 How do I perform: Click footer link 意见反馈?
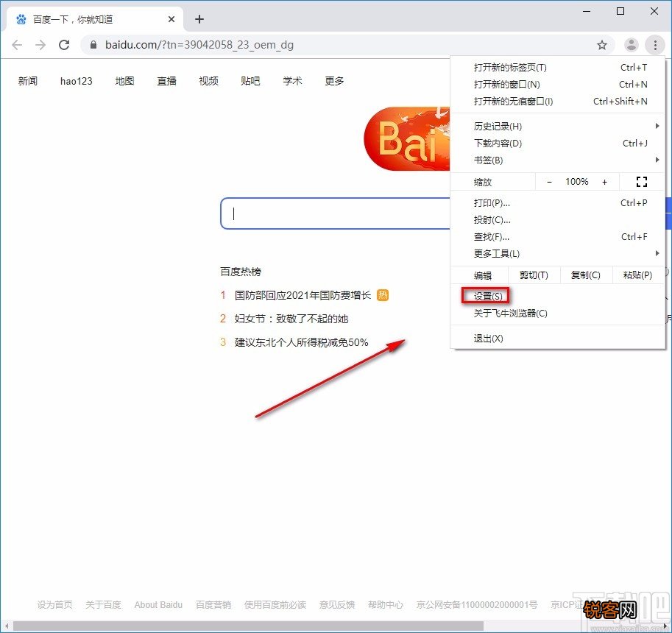[x=337, y=605]
